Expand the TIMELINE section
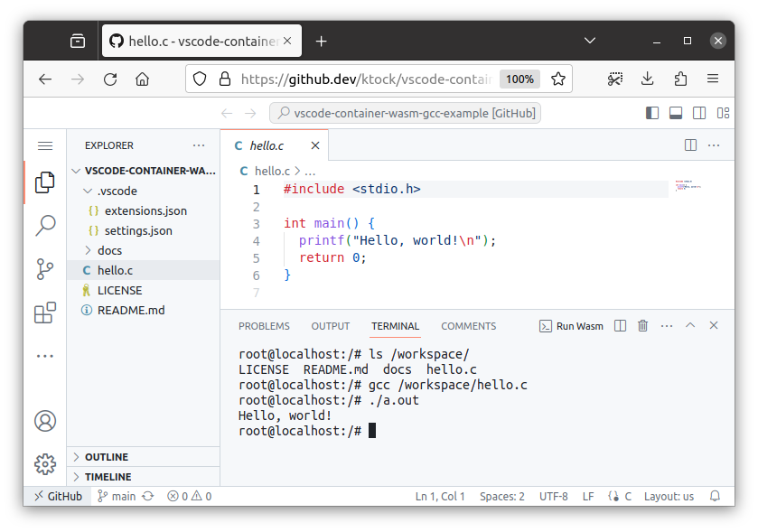 coord(108,476)
